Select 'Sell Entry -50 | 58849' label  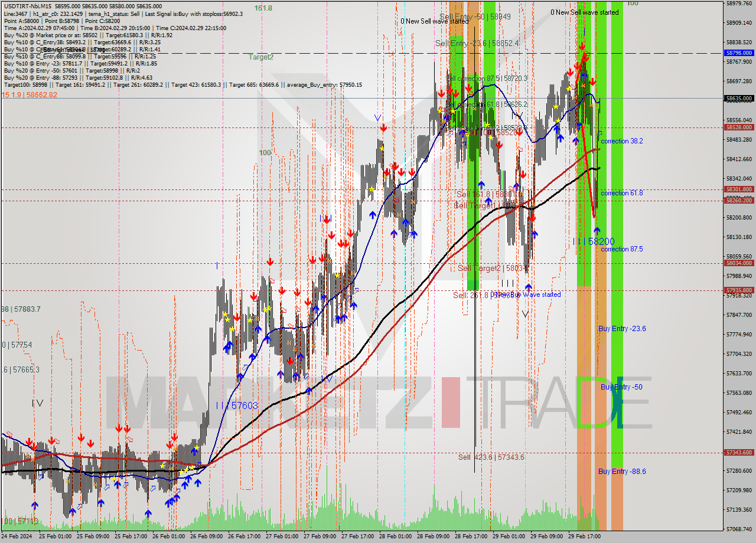point(475,17)
